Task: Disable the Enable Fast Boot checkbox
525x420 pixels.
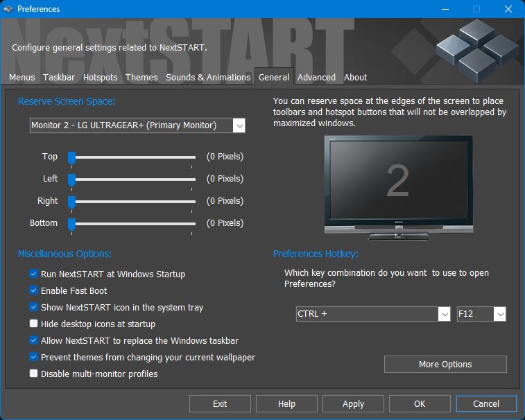Action: [33, 290]
